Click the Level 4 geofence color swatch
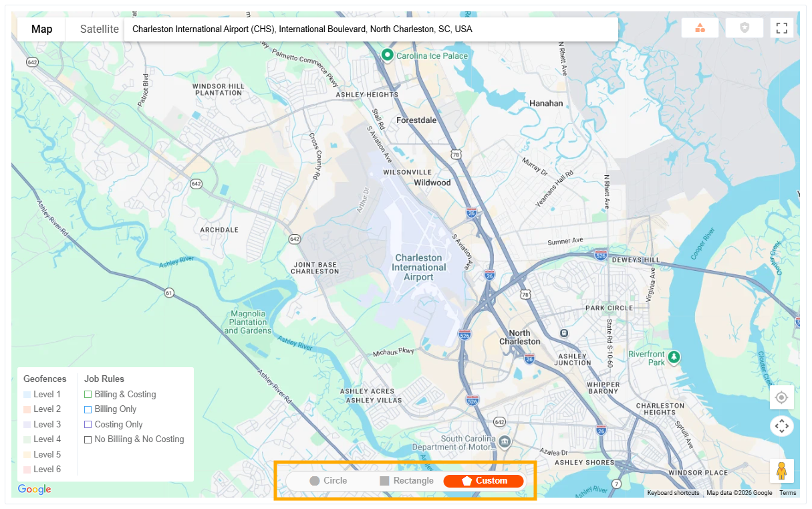Image resolution: width=812 pixels, height=509 pixels. tap(27, 439)
